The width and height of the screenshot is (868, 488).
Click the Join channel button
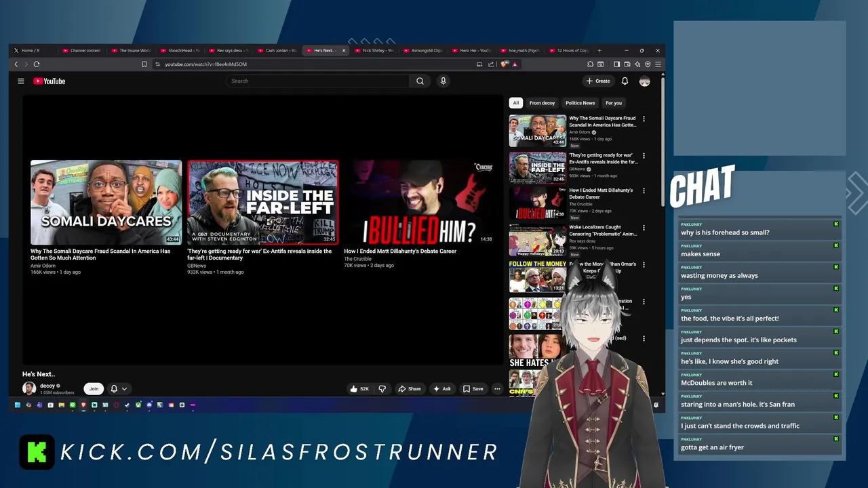coord(94,389)
